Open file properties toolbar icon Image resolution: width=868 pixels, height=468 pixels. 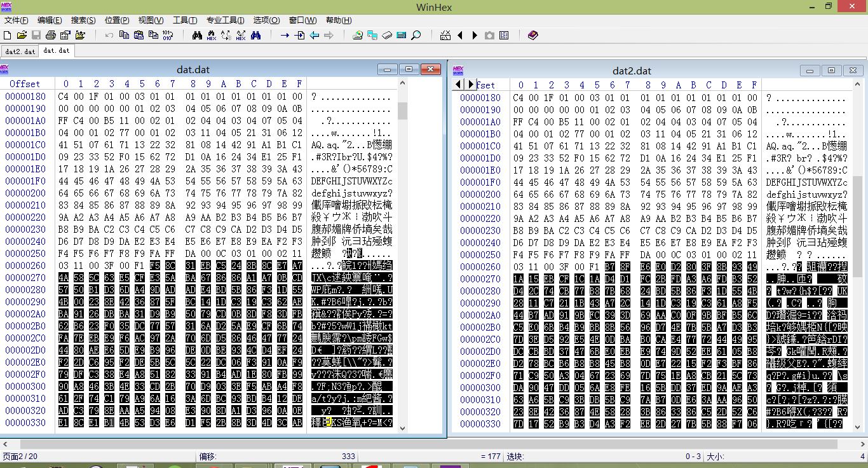coord(65,35)
